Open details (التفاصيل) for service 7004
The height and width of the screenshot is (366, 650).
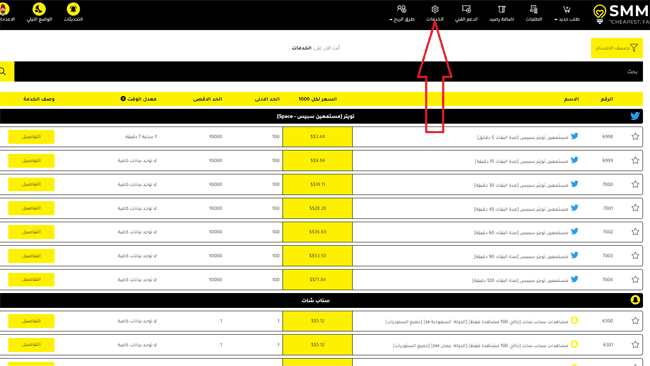pos(31,280)
